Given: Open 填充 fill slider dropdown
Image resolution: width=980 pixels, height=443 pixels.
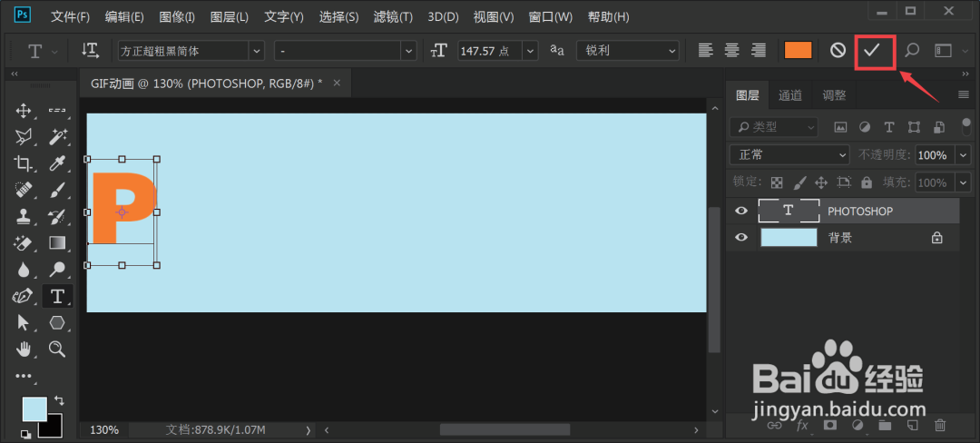Looking at the screenshot, I should (x=963, y=182).
